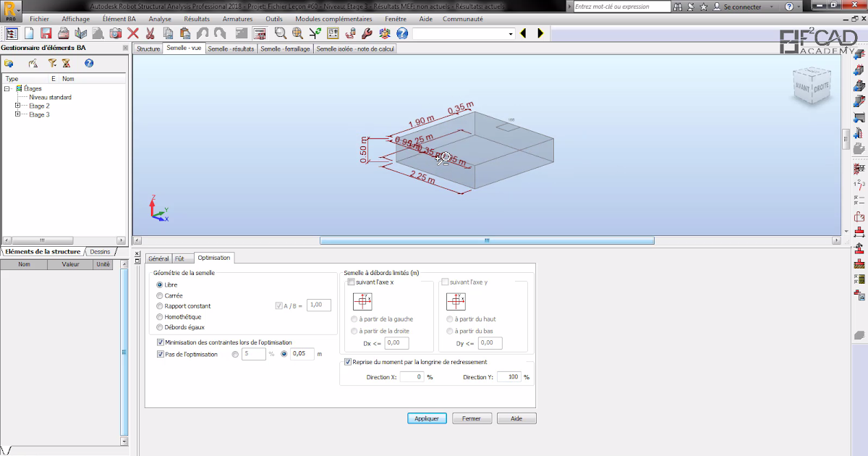Click the Appliquer button

pos(427,418)
